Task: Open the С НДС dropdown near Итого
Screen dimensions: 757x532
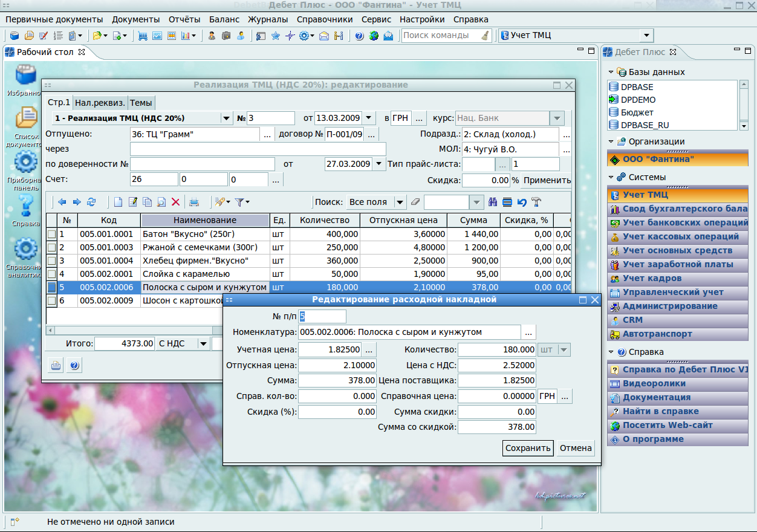Action: tap(203, 343)
